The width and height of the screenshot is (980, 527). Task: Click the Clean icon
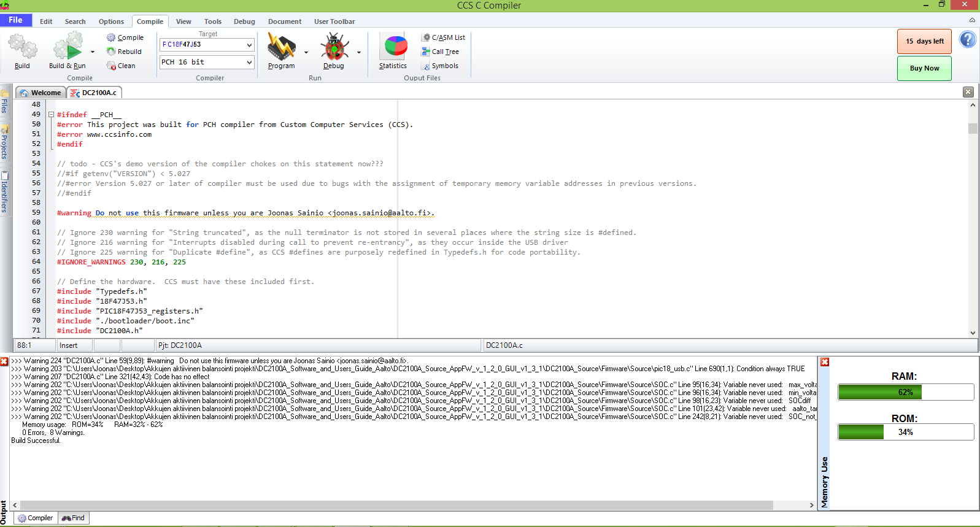click(111, 66)
